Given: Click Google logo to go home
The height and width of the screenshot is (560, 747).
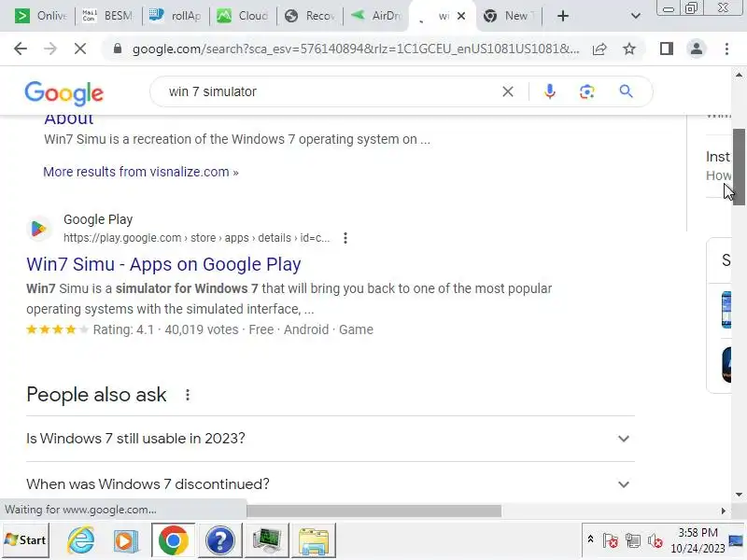Looking at the screenshot, I should point(63,92).
